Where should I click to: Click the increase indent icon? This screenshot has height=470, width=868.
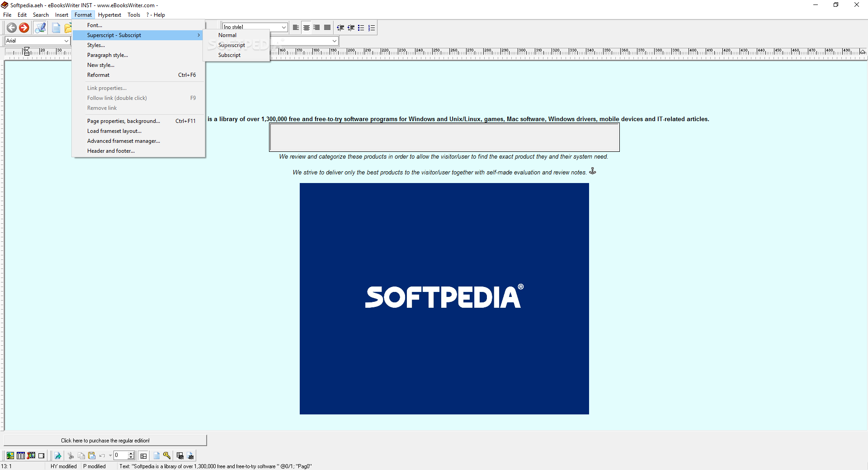tap(351, 28)
